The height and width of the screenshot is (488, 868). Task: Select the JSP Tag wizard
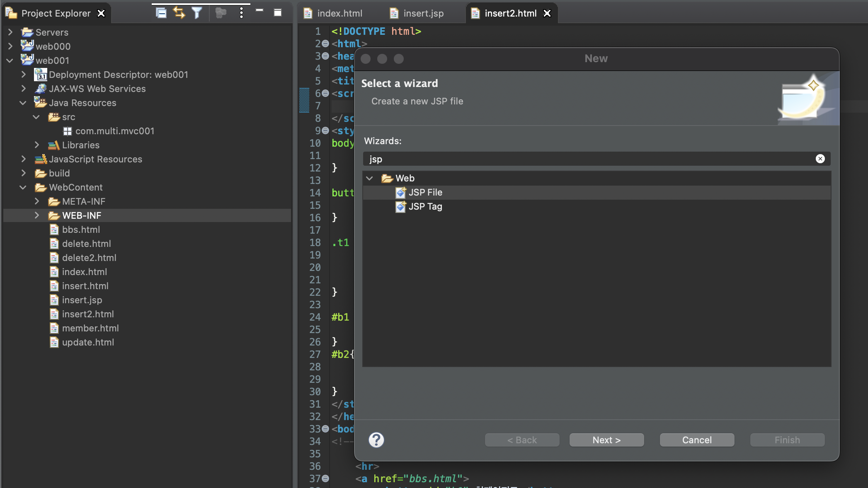[x=425, y=206]
